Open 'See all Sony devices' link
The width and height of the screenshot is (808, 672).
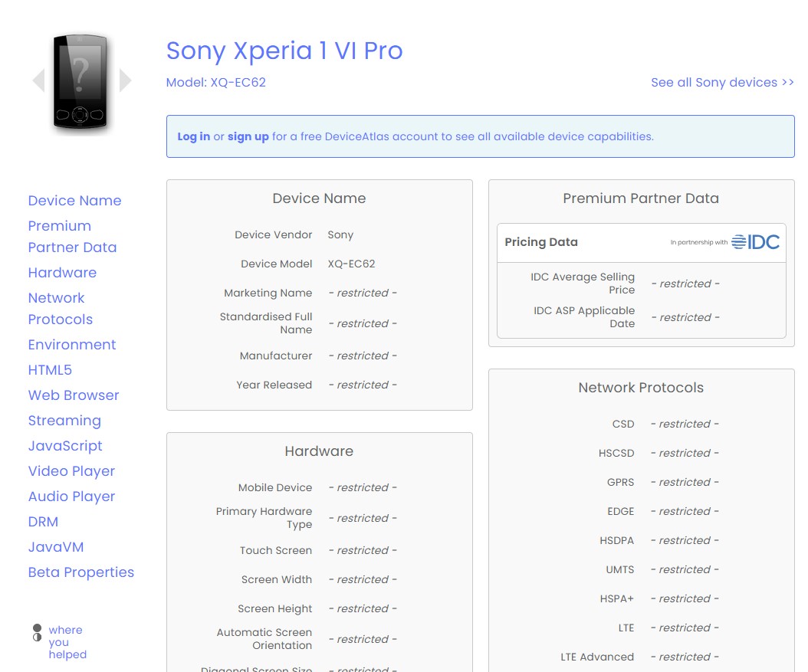click(721, 82)
